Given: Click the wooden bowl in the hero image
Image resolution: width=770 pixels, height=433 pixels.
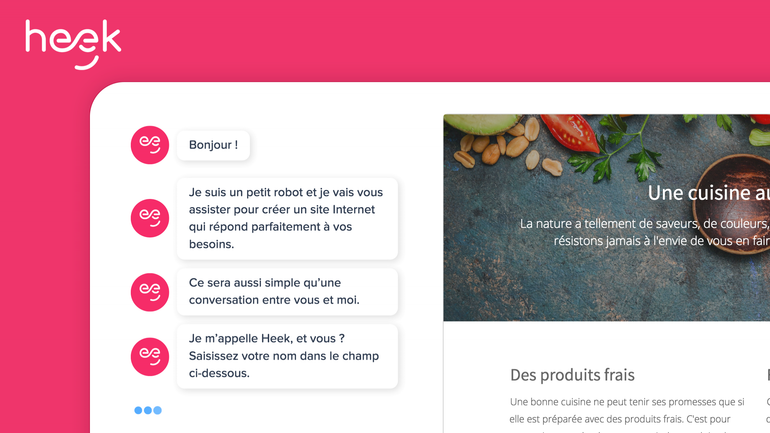Looking at the screenshot, I should (733, 204).
